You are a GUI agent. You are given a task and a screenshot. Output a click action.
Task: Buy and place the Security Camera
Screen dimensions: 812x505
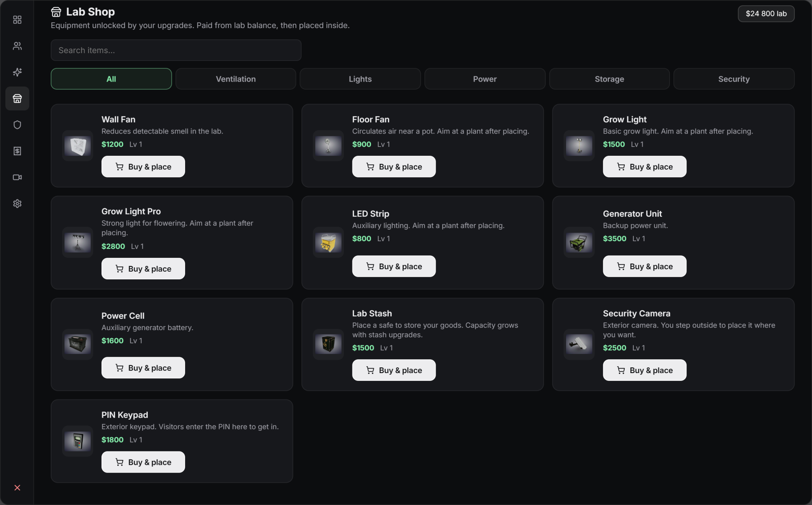(x=644, y=370)
